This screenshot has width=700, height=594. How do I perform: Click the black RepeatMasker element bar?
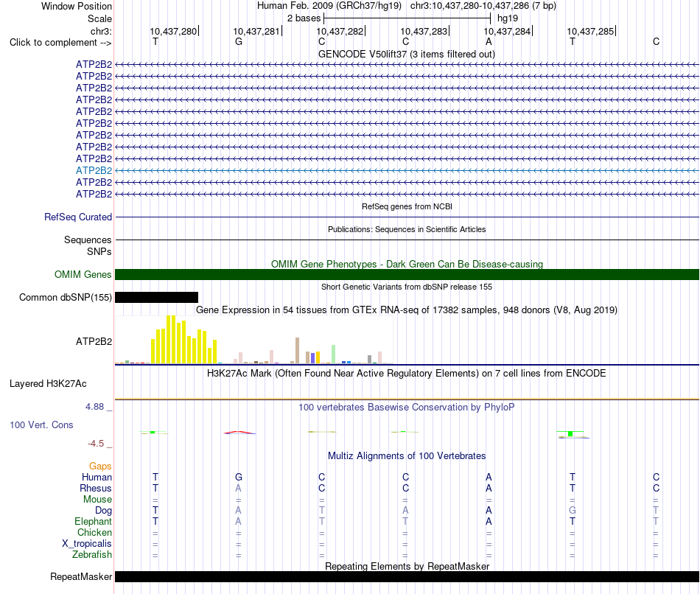pos(407,576)
